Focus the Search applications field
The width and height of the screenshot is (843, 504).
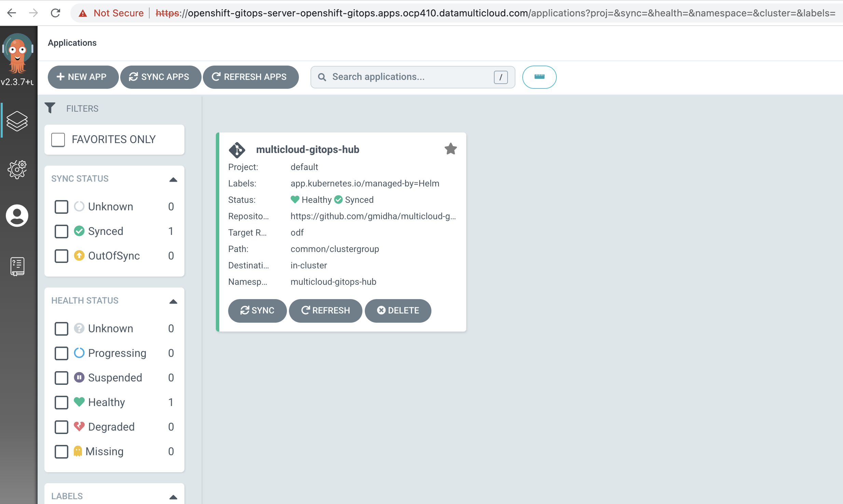point(413,77)
